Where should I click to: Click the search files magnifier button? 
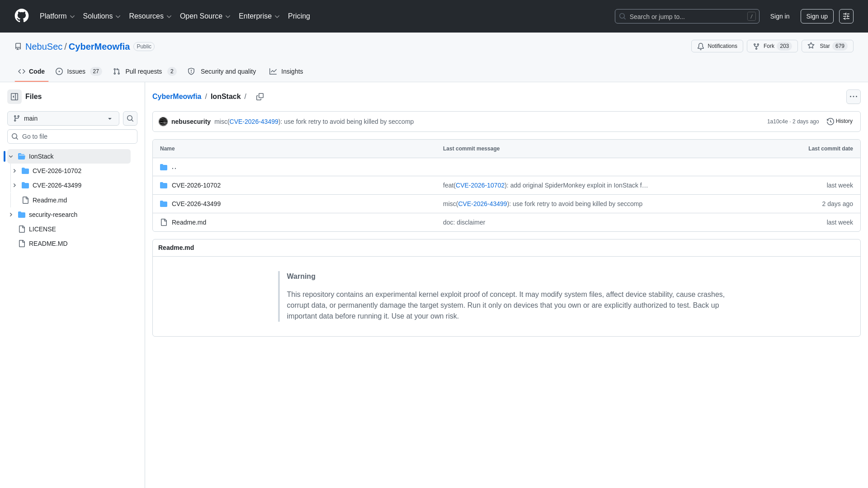coord(130,118)
